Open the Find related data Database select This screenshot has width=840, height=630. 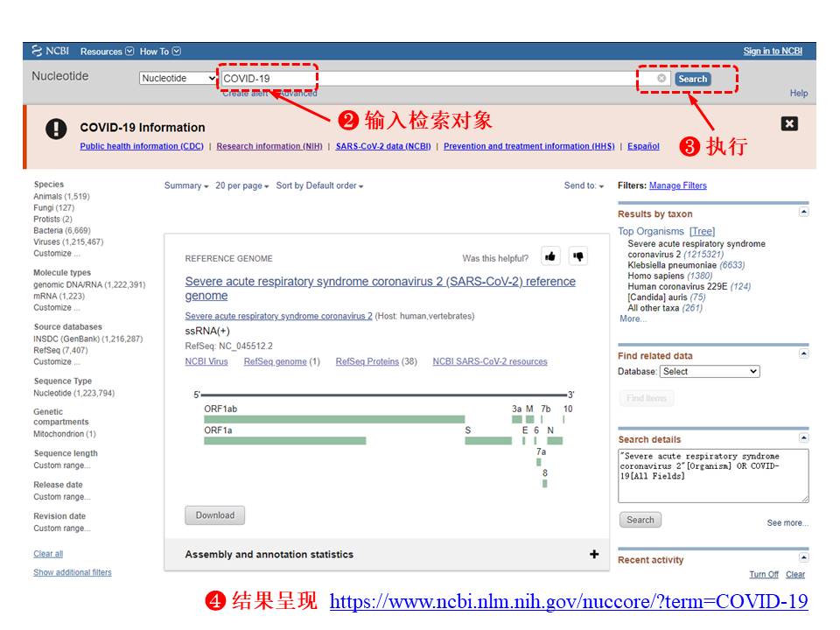[x=710, y=372]
